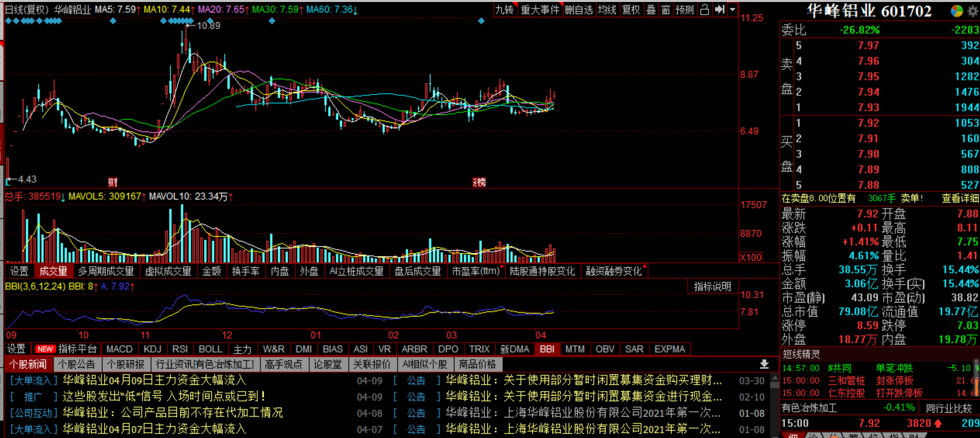
Task: Click the rightmost blue diamond event marker
Action: [481, 21]
